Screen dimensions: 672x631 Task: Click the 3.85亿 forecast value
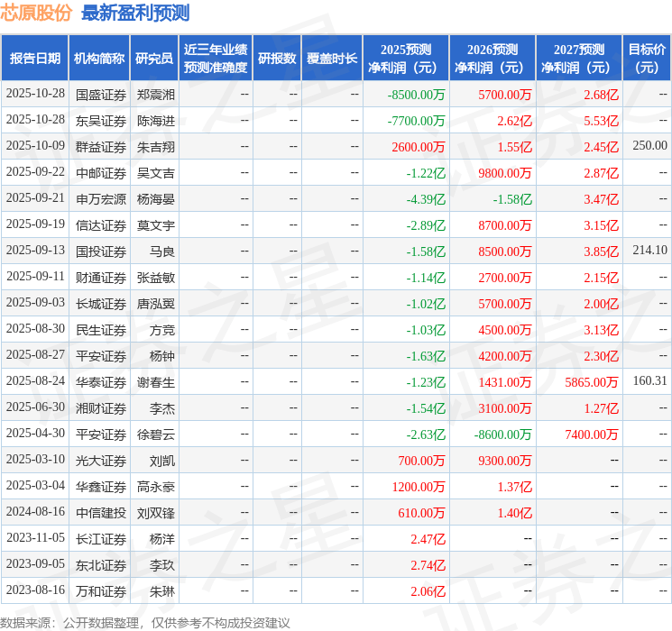pyautogui.click(x=601, y=251)
